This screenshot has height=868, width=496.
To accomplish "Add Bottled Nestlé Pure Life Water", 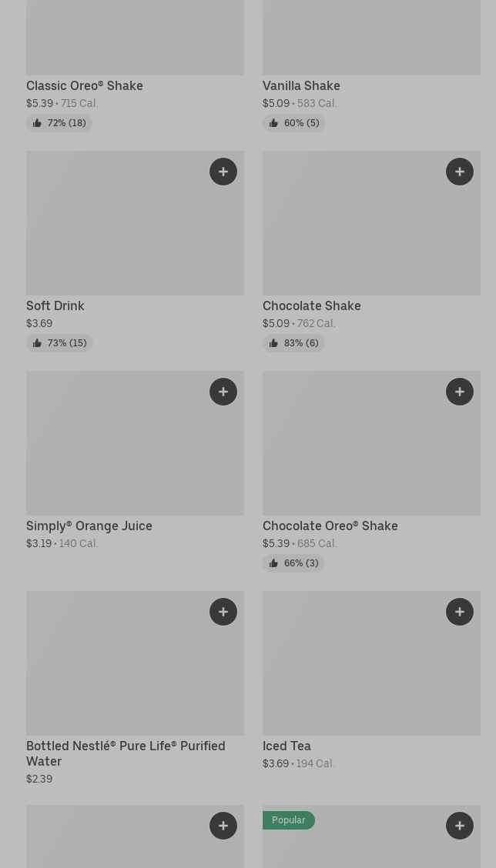I will point(223,612).
